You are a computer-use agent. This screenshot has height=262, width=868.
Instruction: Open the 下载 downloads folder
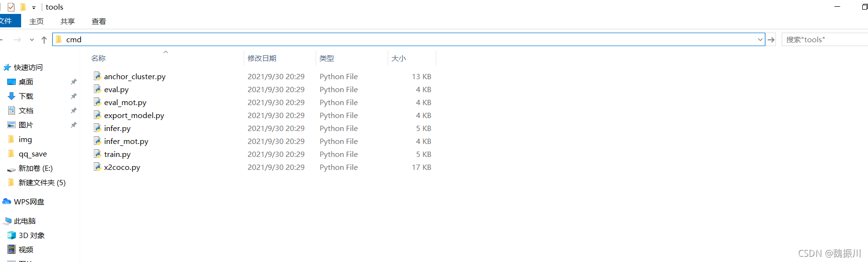(21, 96)
